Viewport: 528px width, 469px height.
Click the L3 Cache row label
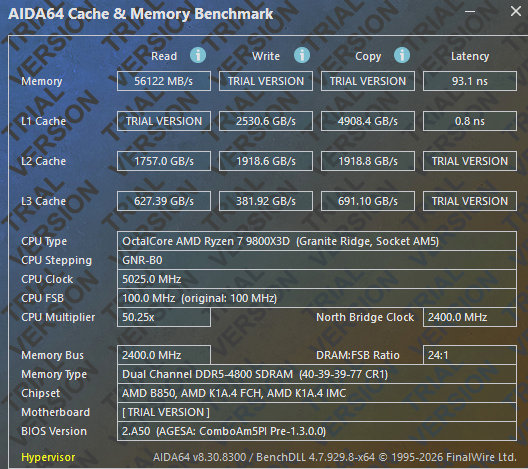tap(43, 201)
